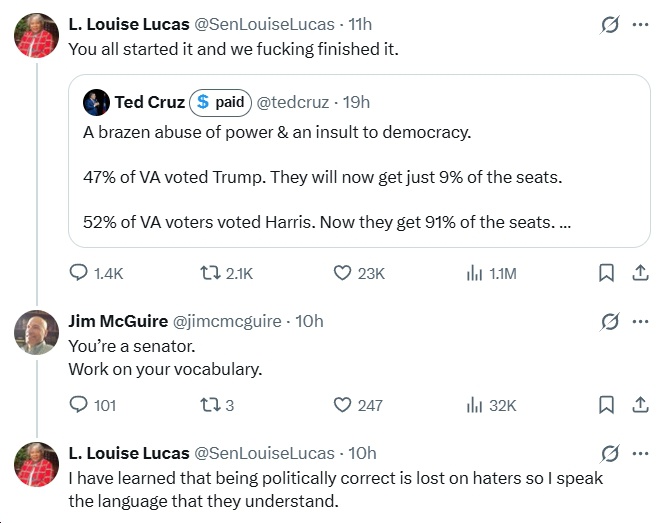Bookmark Jim McGuire's post

point(606,405)
